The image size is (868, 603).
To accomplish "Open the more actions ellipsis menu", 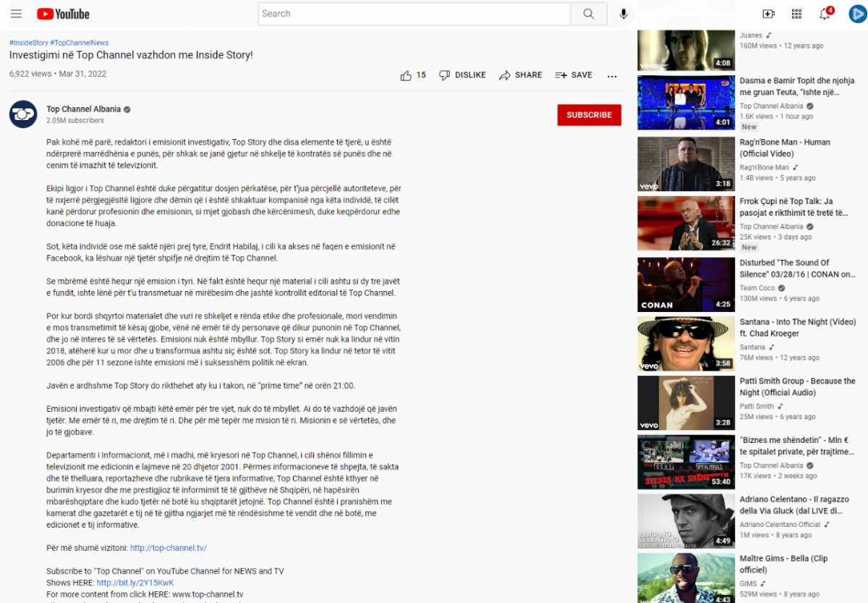I will tap(612, 76).
